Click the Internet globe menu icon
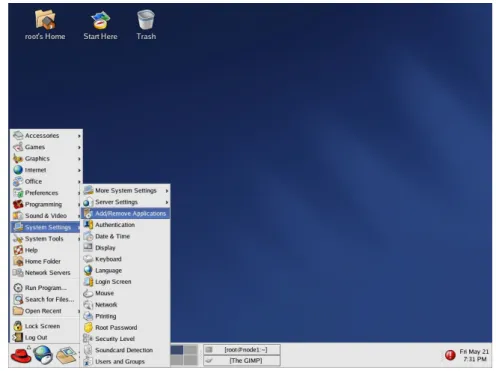 (18, 170)
